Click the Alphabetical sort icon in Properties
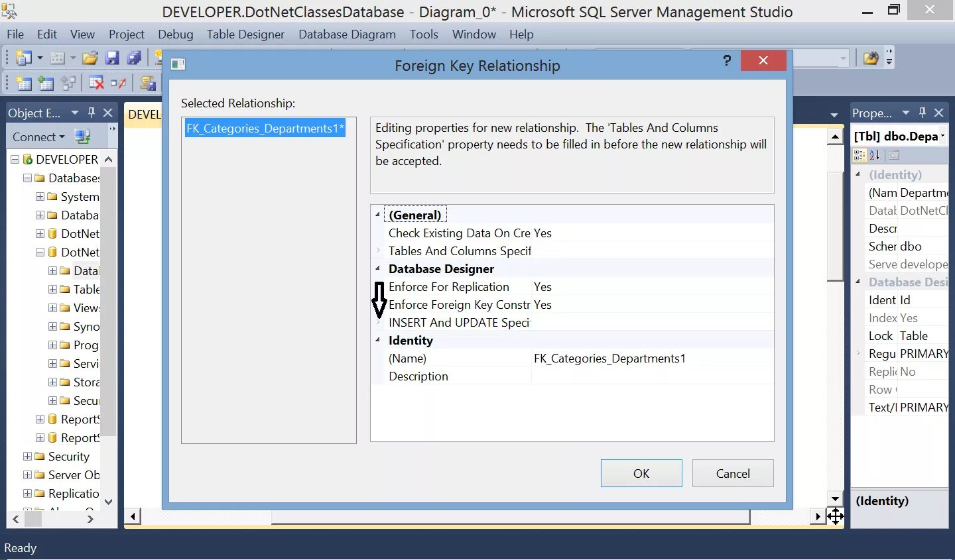Image resolution: width=955 pixels, height=560 pixels. point(875,155)
